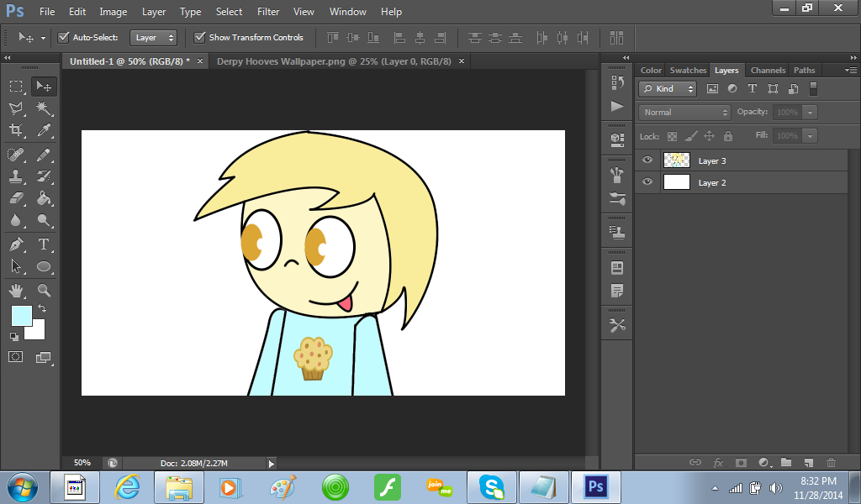This screenshot has height=504, width=861.
Task: Click the background color swatch
Action: pos(38,331)
